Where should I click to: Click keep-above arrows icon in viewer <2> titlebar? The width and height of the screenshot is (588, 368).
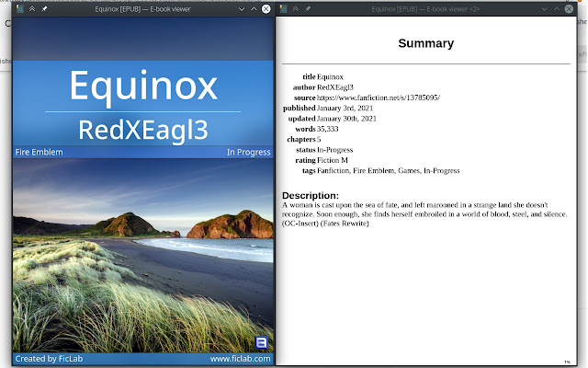(x=296, y=8)
